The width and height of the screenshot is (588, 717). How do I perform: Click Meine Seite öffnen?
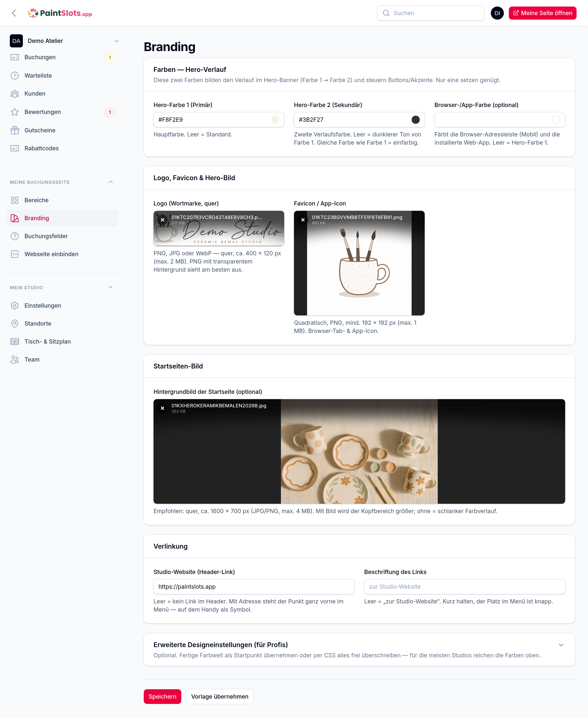point(542,13)
